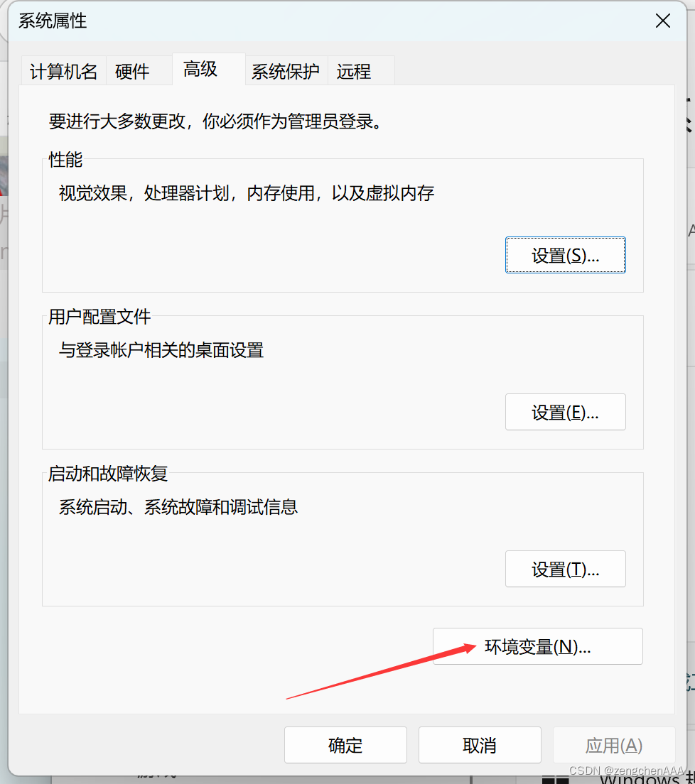Click the 用户配置文件 group label
Screen dimensions: 695x784
pyautogui.click(x=99, y=317)
